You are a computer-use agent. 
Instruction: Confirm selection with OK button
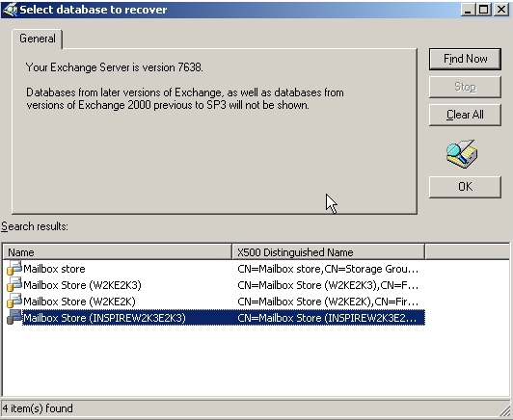[x=465, y=187]
